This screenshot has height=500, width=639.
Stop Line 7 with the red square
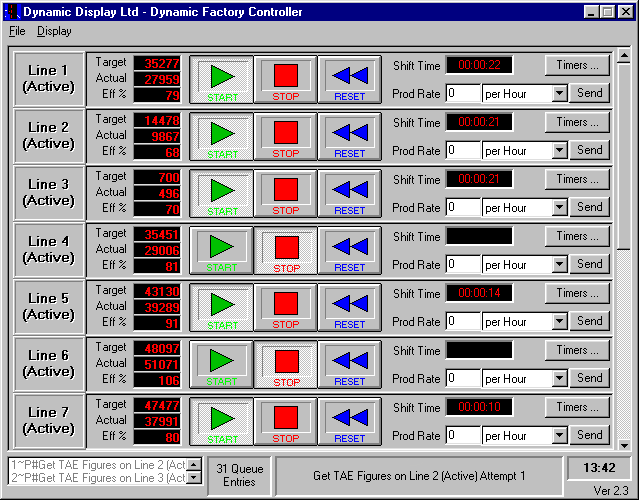tap(285, 422)
